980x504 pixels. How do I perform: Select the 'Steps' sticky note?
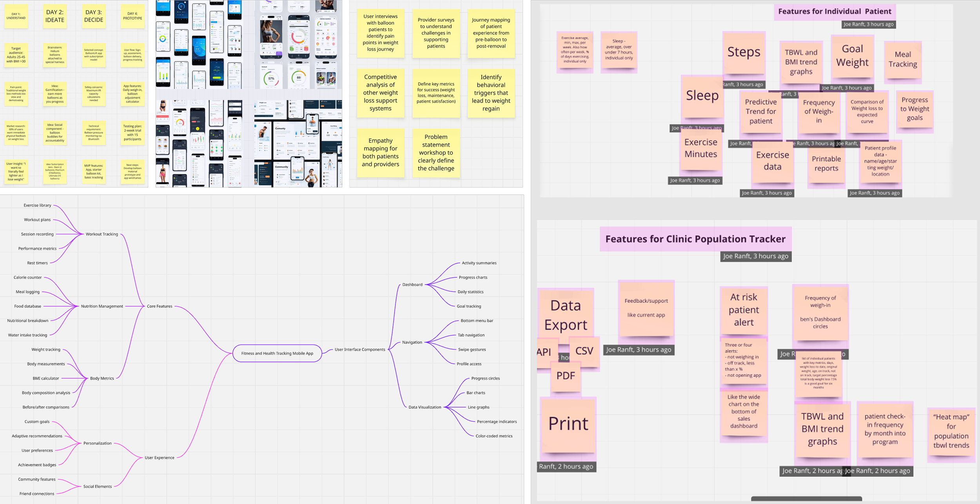tap(744, 53)
